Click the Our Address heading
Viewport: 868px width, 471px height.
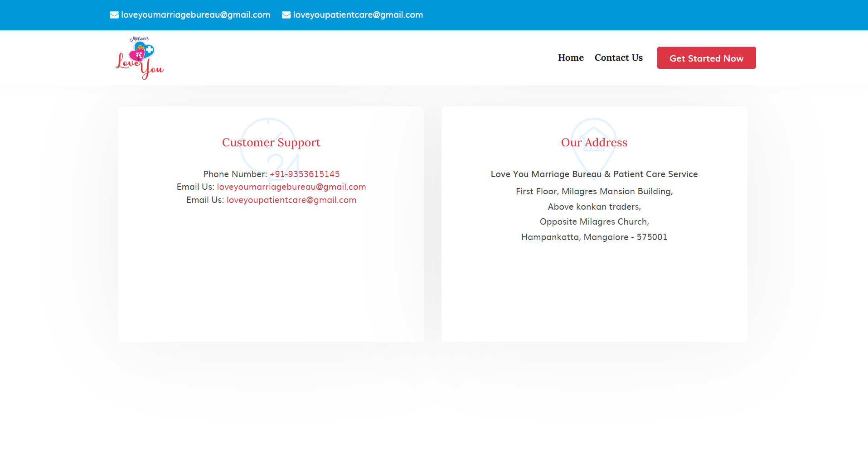[594, 142]
